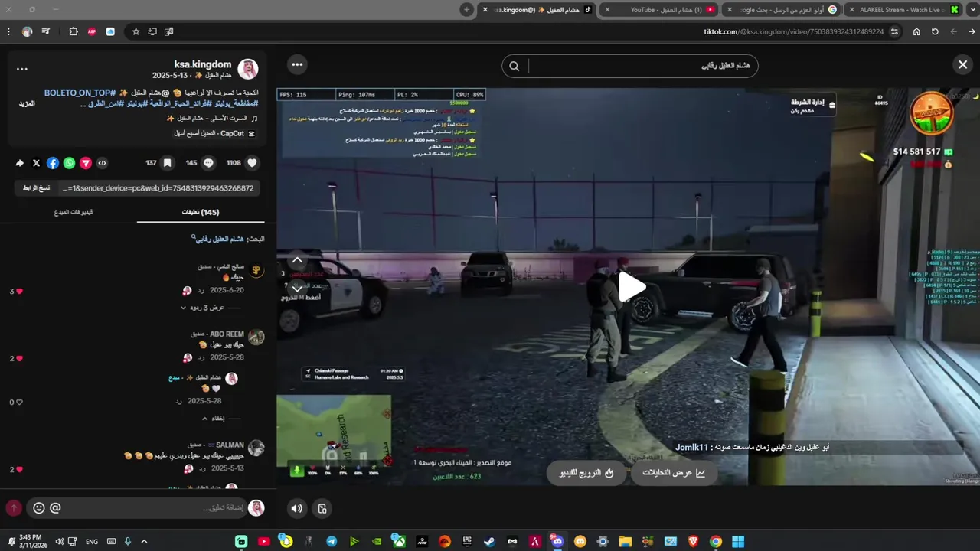This screenshot has height=551, width=980.
Task: Go to the next video arrow
Action: point(297,289)
